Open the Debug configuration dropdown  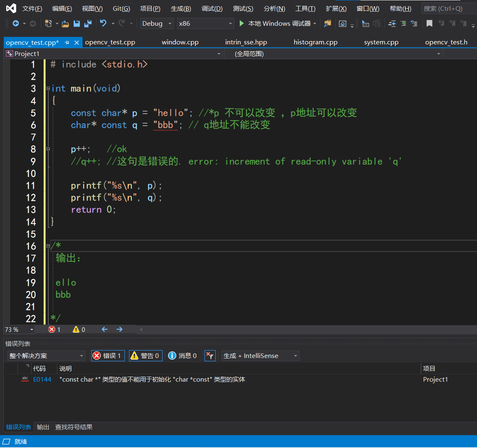156,24
